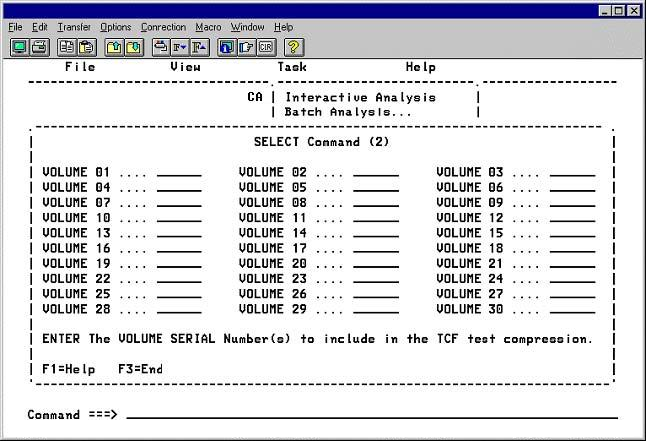
Task: Click the VOLUME 24 entry field
Action: [x=572, y=279]
